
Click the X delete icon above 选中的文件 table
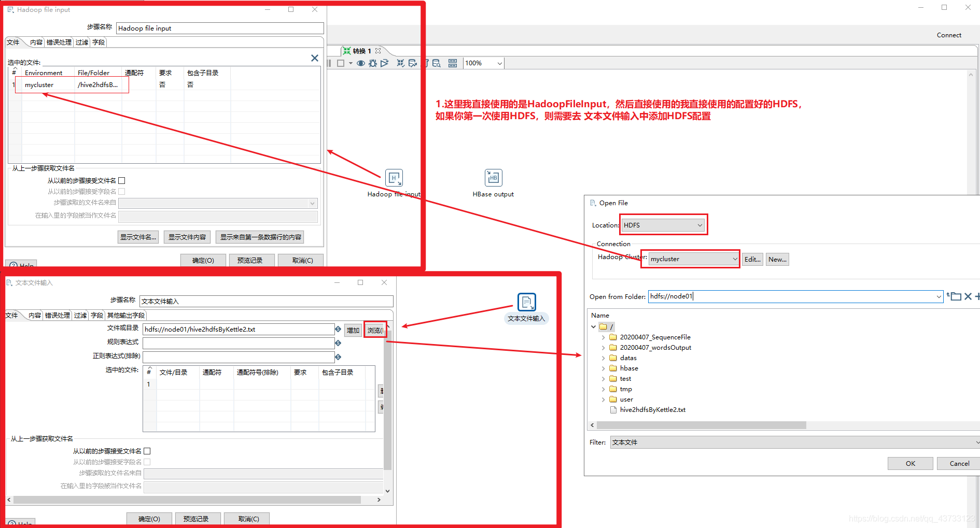314,58
